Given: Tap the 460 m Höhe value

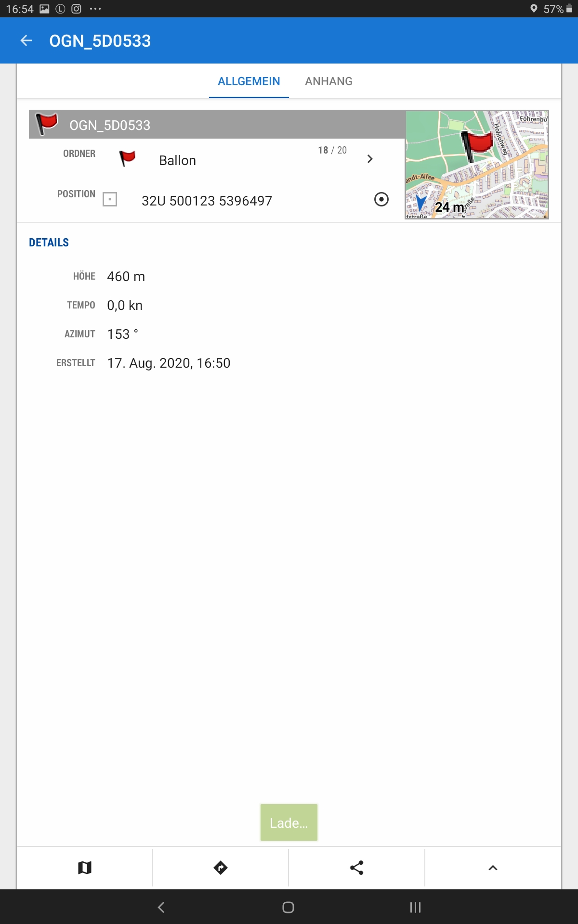Looking at the screenshot, I should (126, 277).
